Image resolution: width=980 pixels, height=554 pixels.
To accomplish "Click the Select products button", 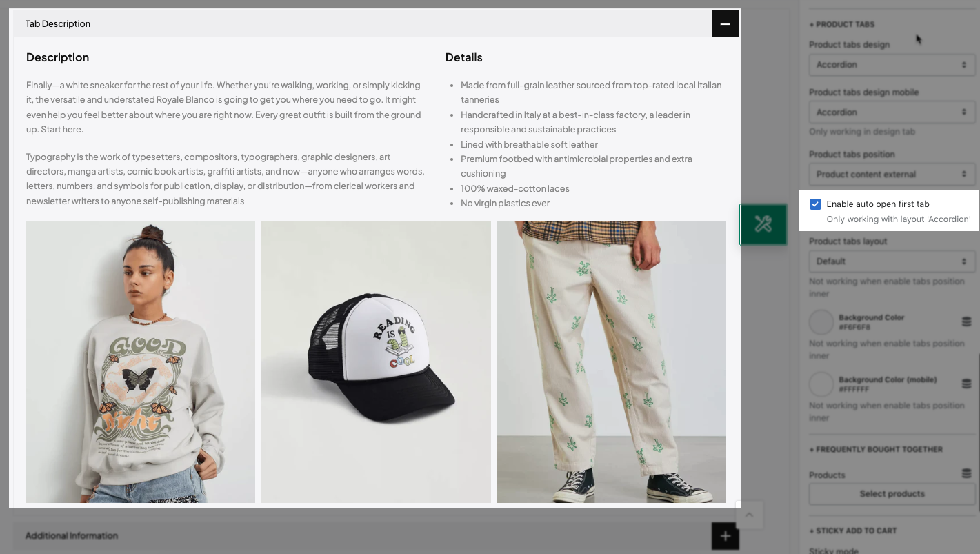I will point(892,494).
